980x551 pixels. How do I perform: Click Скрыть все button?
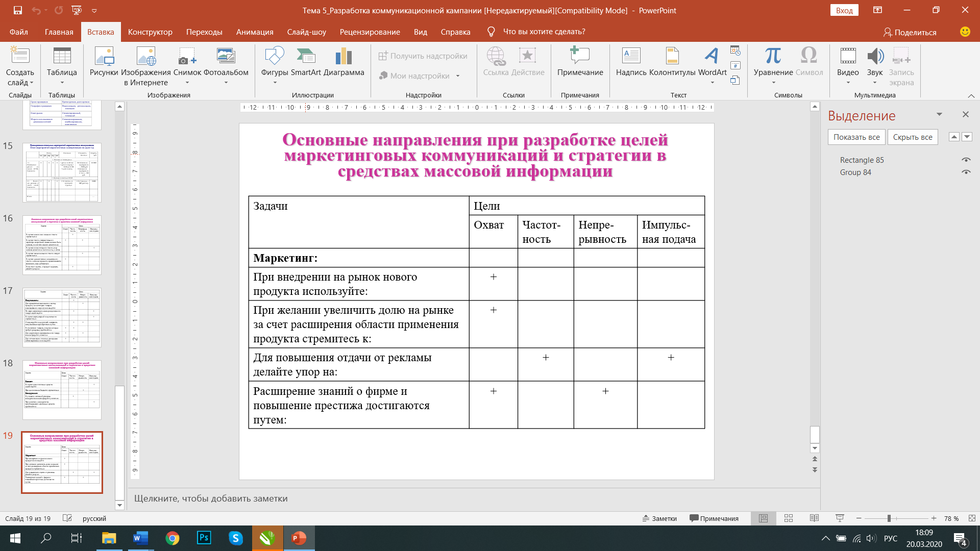tap(913, 137)
